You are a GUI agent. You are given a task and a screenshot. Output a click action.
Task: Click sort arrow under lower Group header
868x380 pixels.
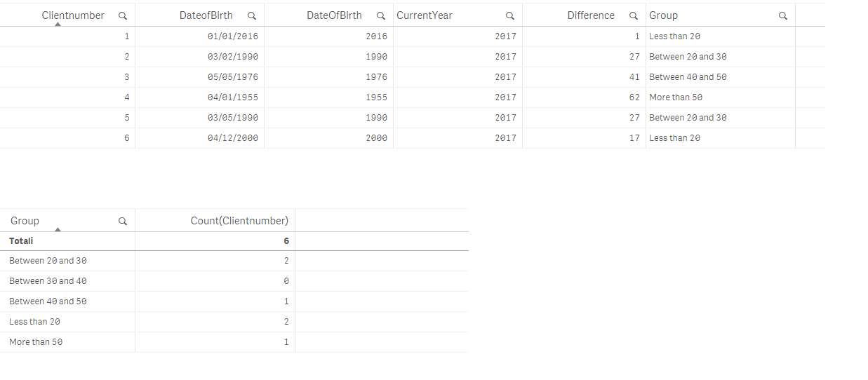58,229
